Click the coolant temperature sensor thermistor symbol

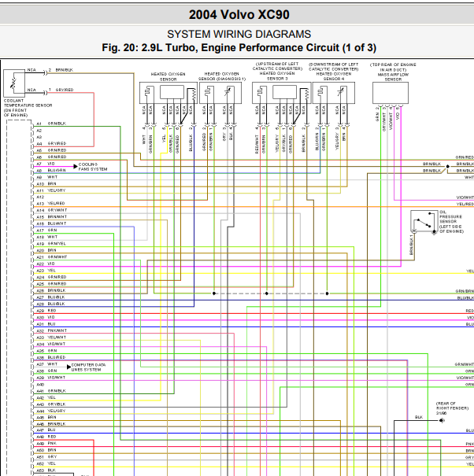coord(14,83)
